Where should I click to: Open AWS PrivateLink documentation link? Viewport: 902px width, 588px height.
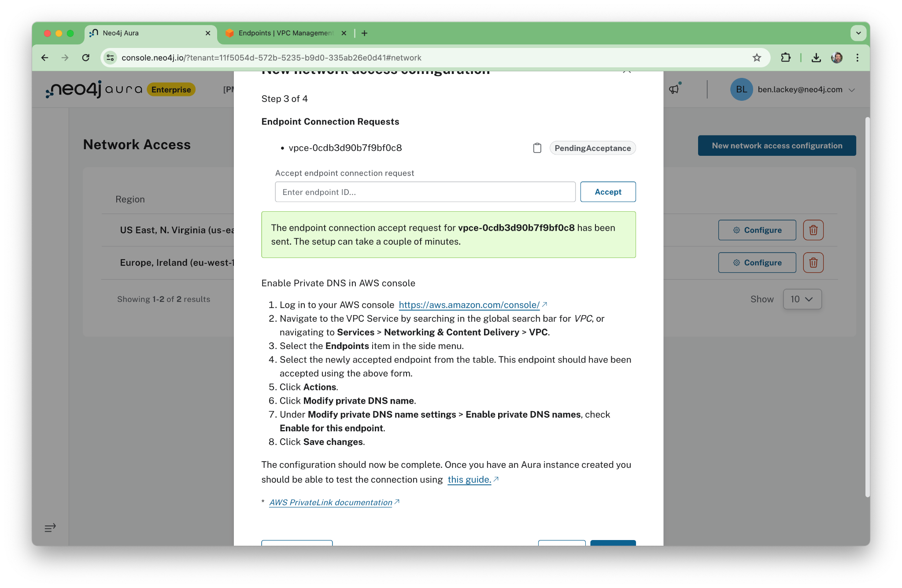pos(330,503)
